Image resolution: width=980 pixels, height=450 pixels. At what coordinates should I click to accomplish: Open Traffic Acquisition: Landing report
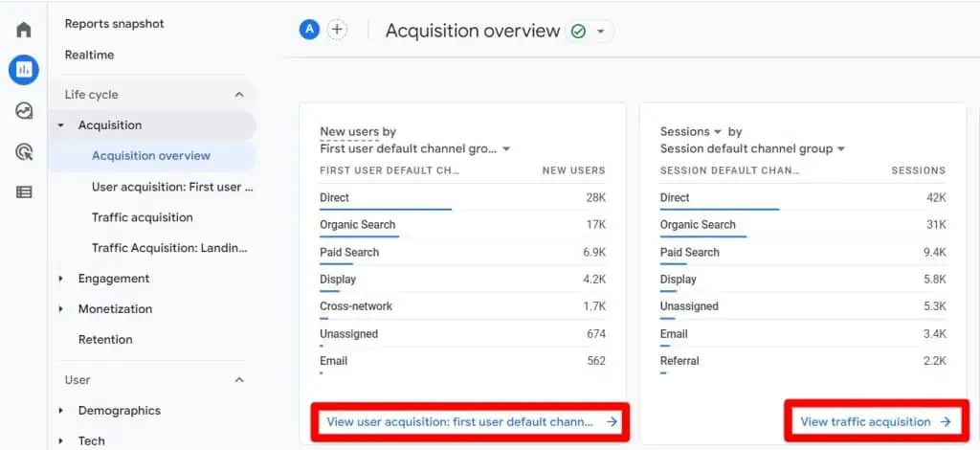170,247
